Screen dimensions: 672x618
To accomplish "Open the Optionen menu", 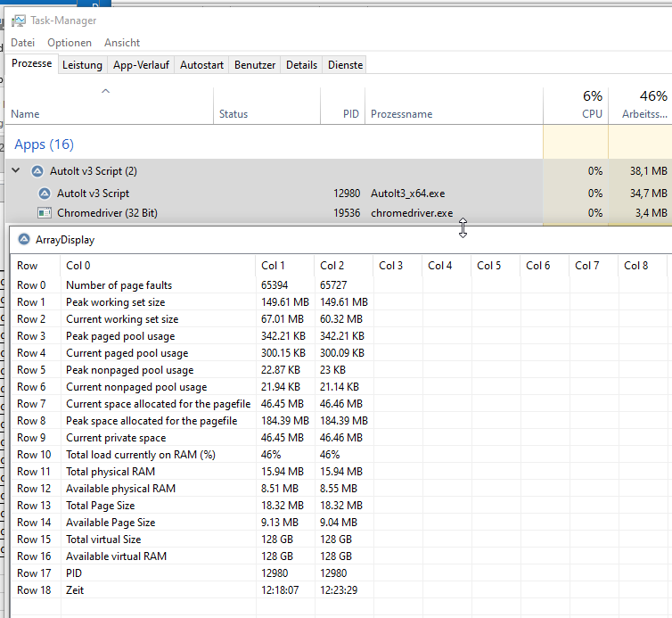I will click(70, 43).
